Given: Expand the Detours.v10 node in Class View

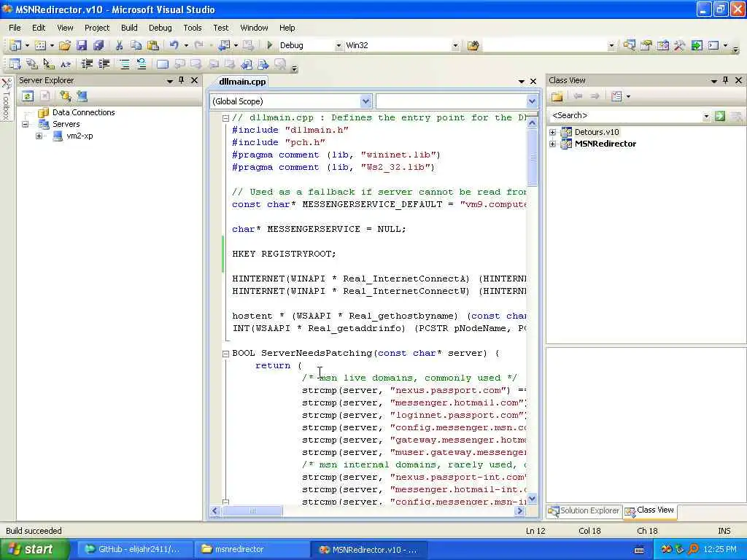Looking at the screenshot, I should 553,133.
